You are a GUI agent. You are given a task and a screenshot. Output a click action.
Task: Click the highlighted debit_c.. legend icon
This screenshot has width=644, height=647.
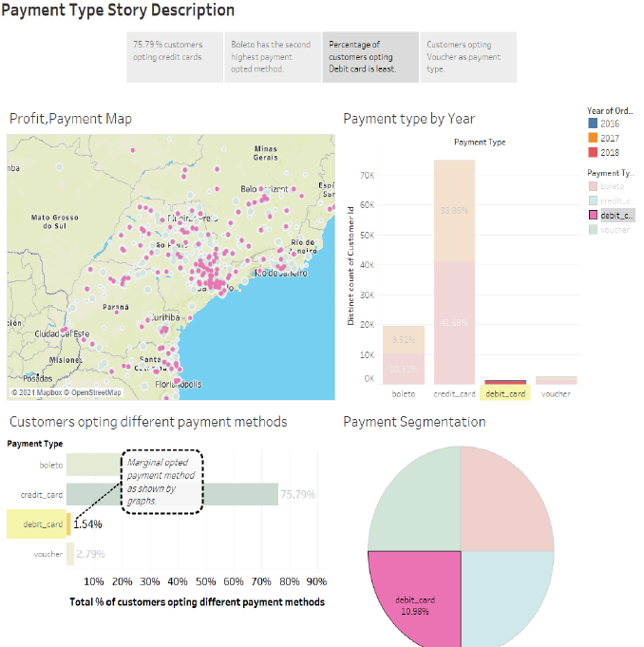point(593,215)
